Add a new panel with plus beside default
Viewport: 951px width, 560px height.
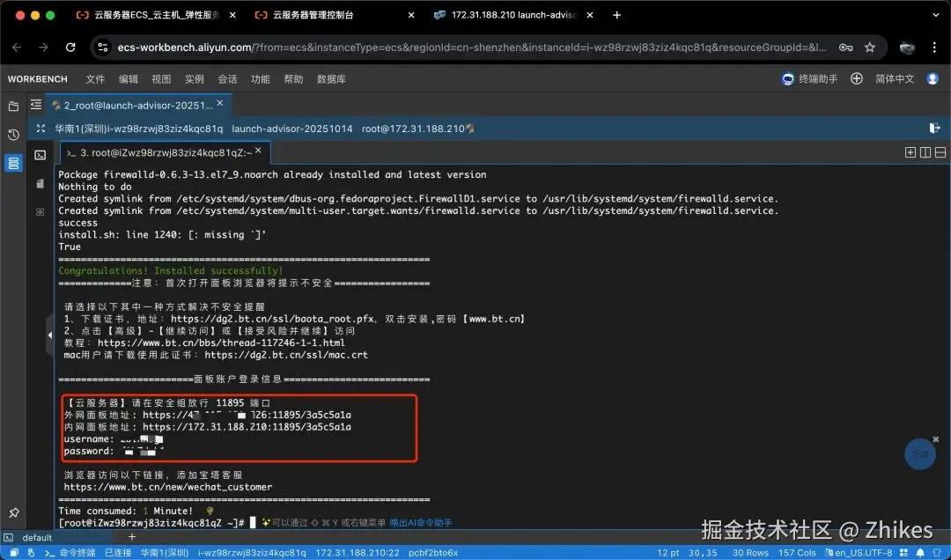point(131,537)
